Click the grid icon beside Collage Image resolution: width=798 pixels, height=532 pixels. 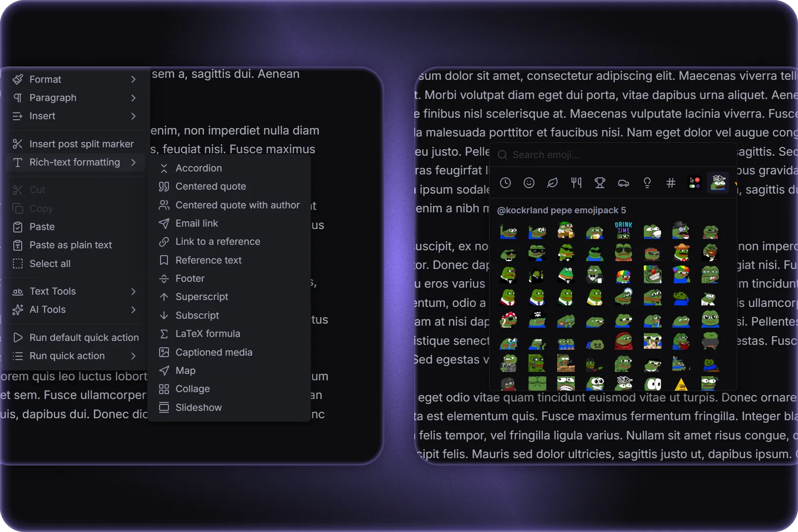point(164,389)
